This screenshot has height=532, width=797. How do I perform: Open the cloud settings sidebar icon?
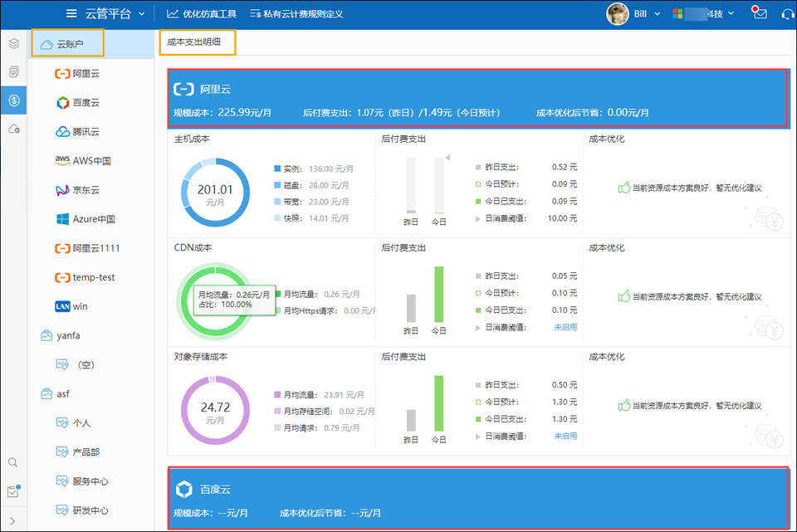(x=13, y=129)
